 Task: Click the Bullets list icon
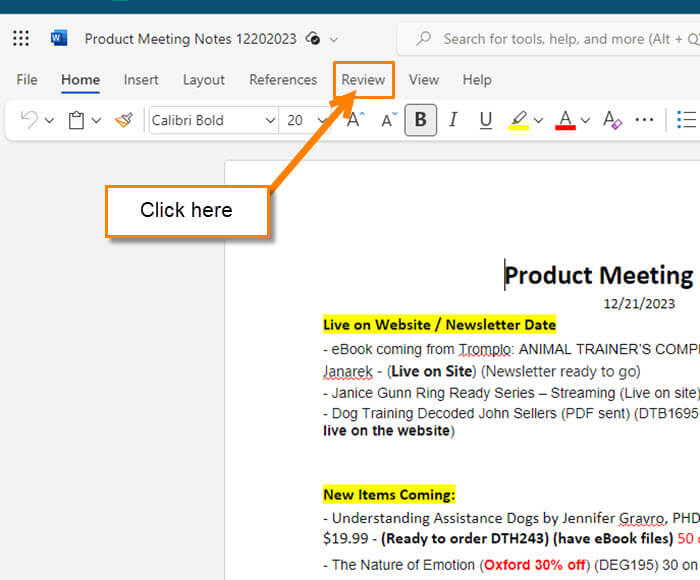[687, 120]
